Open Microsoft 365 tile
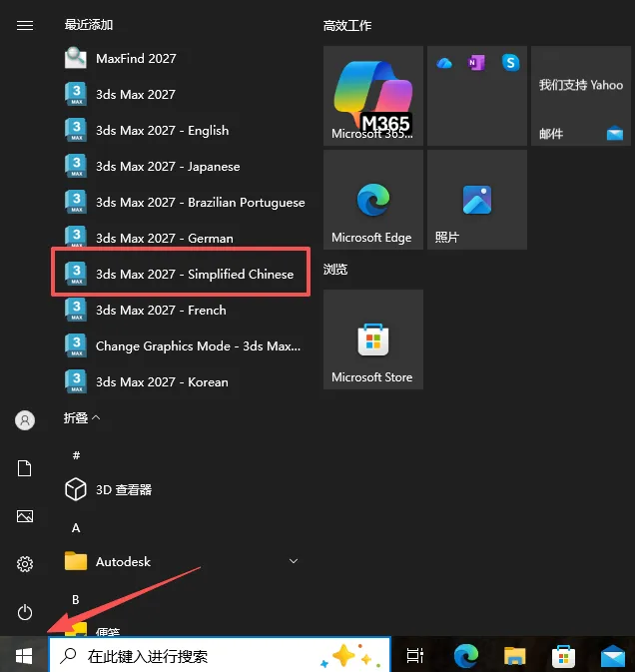This screenshot has height=672, width=635. (x=373, y=96)
